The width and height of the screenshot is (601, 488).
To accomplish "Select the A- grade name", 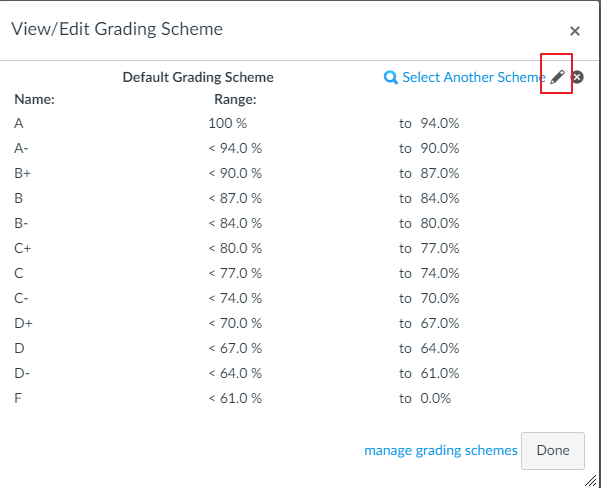I will [x=21, y=148].
